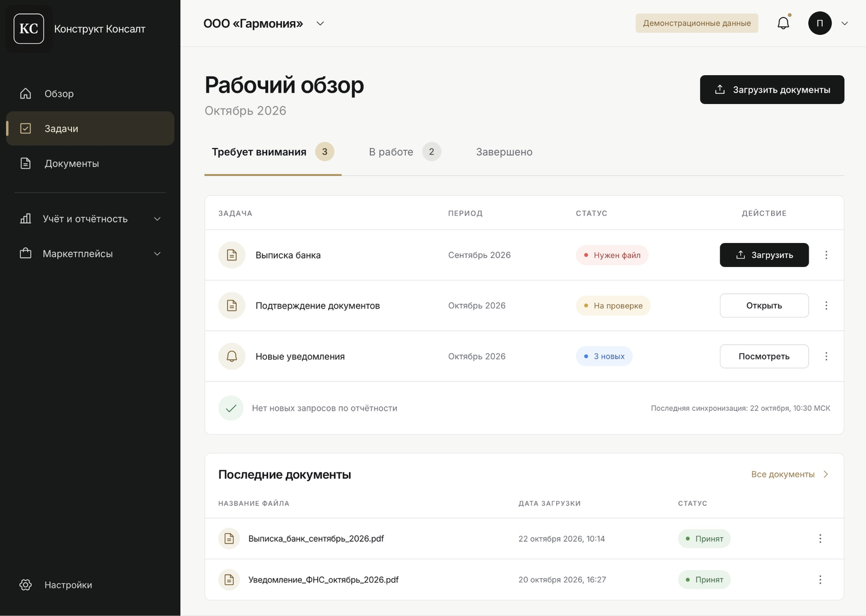This screenshot has width=866, height=616.
Task: Click the Загрузить документы button
Action: click(772, 90)
